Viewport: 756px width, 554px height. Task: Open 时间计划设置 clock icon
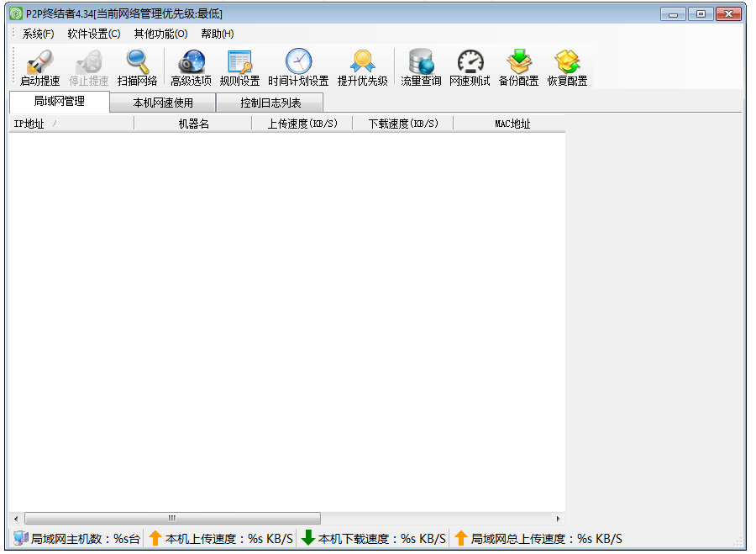tap(298, 61)
